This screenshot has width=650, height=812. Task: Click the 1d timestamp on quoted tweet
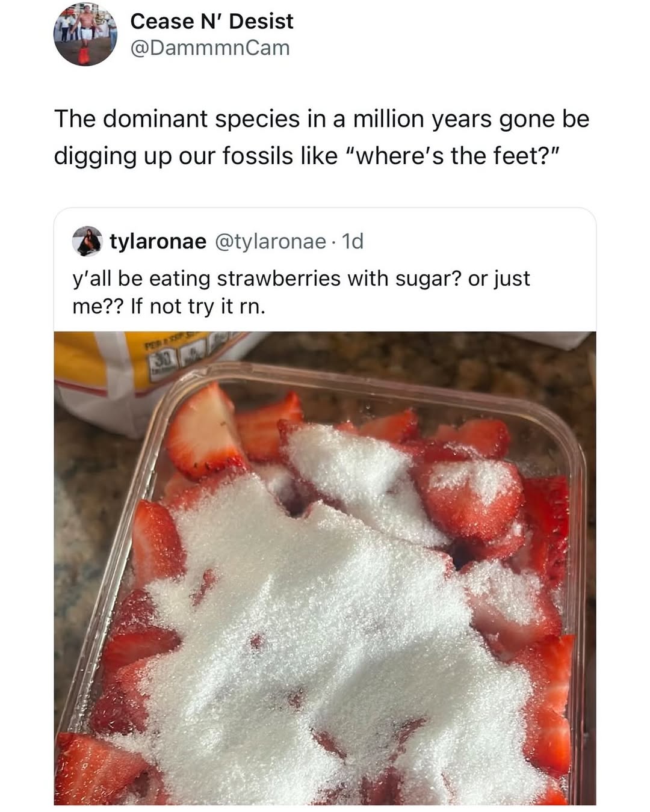tap(352, 241)
